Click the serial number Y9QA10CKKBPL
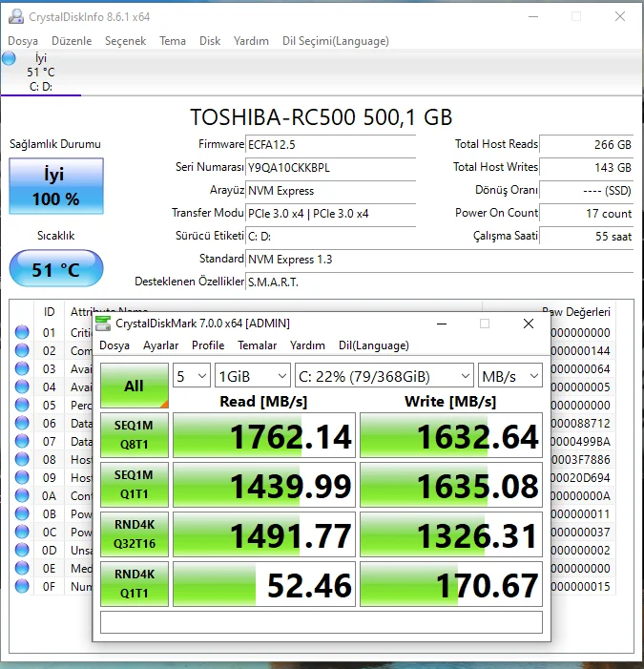Viewport: 644px width, 669px height. pyautogui.click(x=330, y=168)
